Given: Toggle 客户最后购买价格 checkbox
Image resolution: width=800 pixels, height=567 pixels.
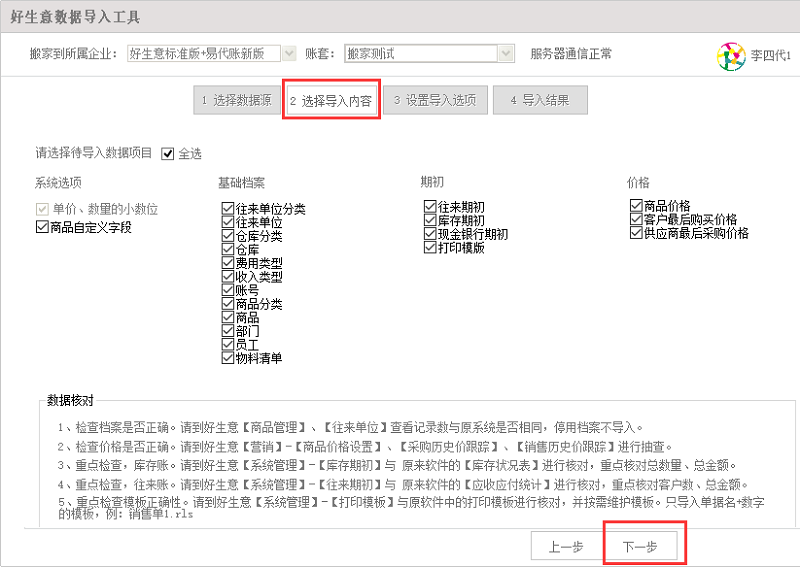Looking at the screenshot, I should pos(636,219).
